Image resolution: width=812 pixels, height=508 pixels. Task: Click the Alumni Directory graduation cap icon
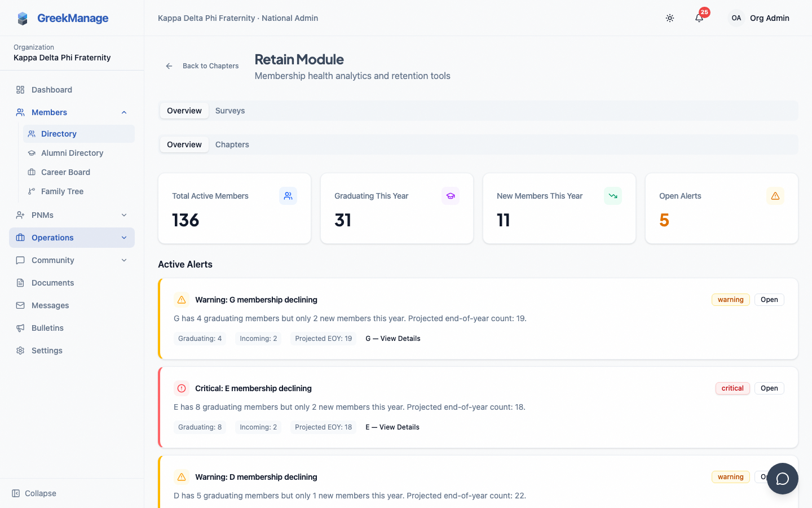click(32, 153)
